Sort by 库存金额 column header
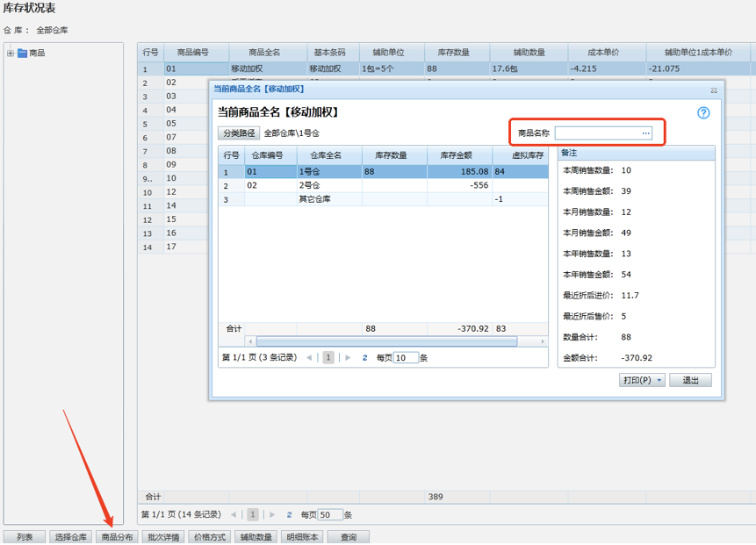The image size is (756, 545). pos(459,155)
